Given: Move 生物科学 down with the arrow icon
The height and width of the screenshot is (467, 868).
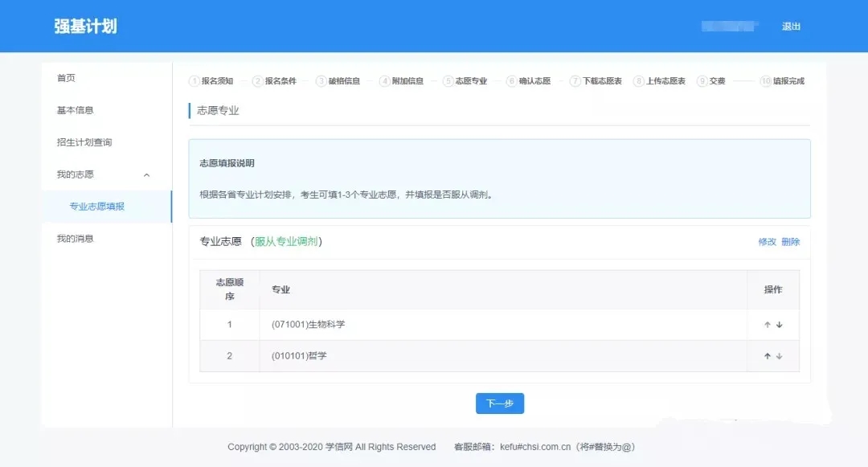Looking at the screenshot, I should [x=780, y=325].
